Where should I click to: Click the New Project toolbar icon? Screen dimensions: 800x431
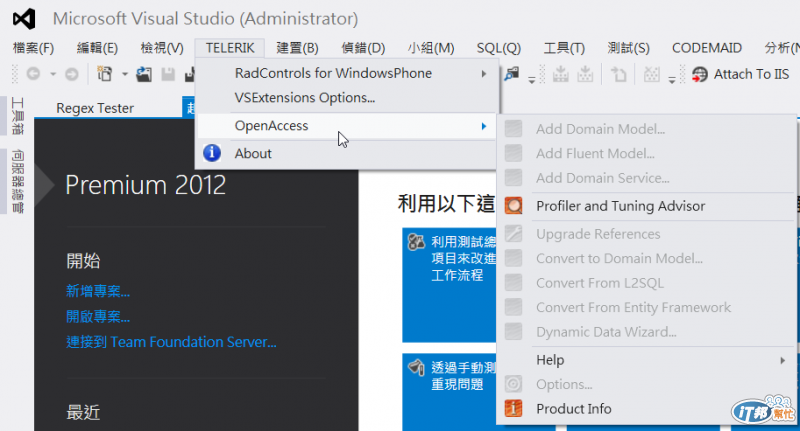105,74
